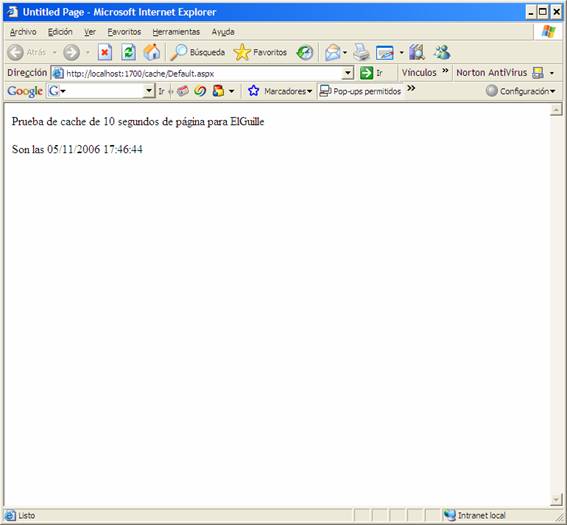
Task: Open the Archivo menu
Action: point(23,32)
